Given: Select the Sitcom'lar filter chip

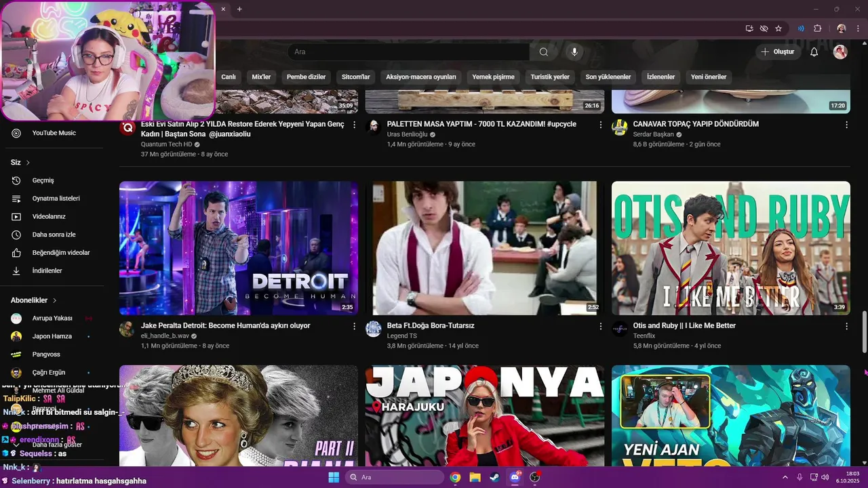Looking at the screenshot, I should pos(356,77).
